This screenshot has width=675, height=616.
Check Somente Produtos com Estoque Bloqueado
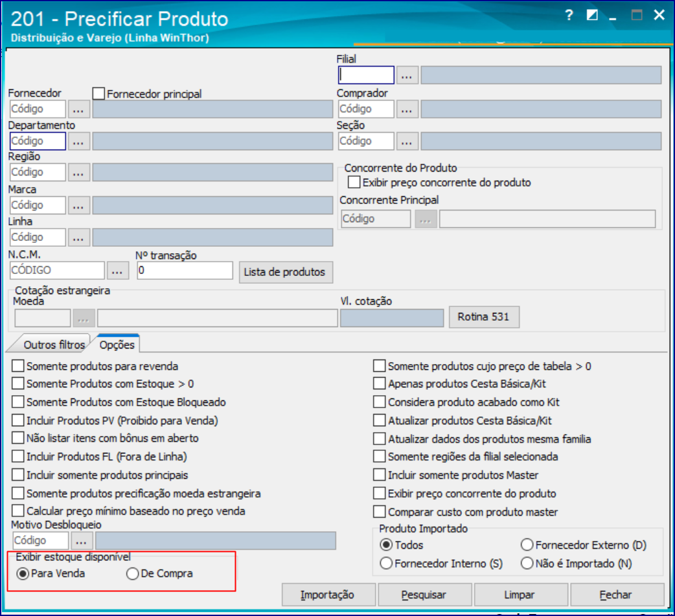pyautogui.click(x=18, y=402)
